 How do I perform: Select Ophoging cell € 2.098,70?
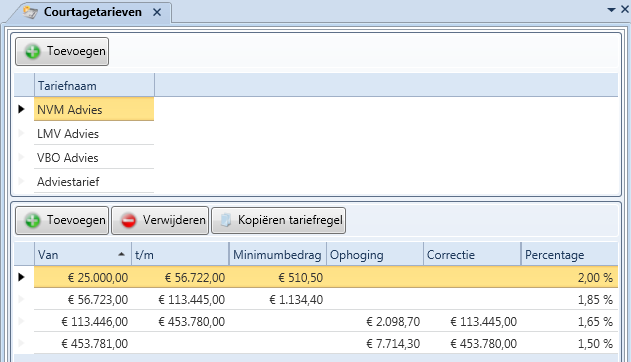point(375,322)
